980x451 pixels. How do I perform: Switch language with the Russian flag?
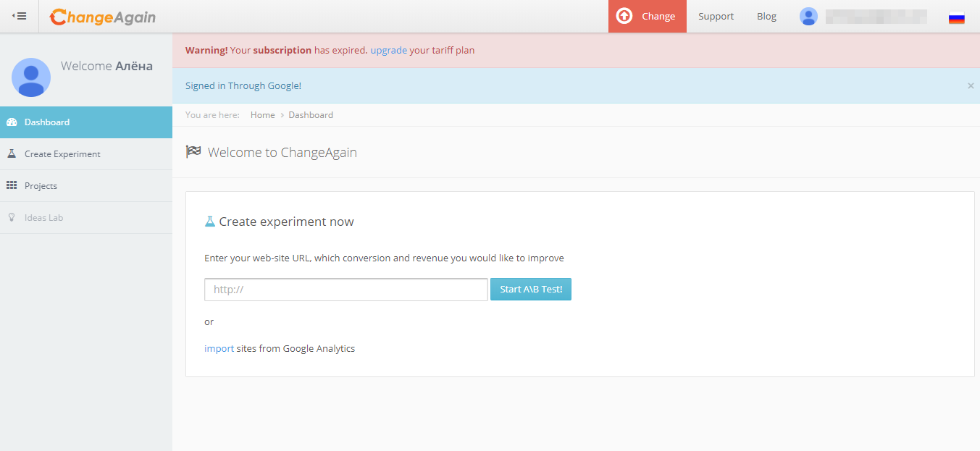click(x=956, y=19)
